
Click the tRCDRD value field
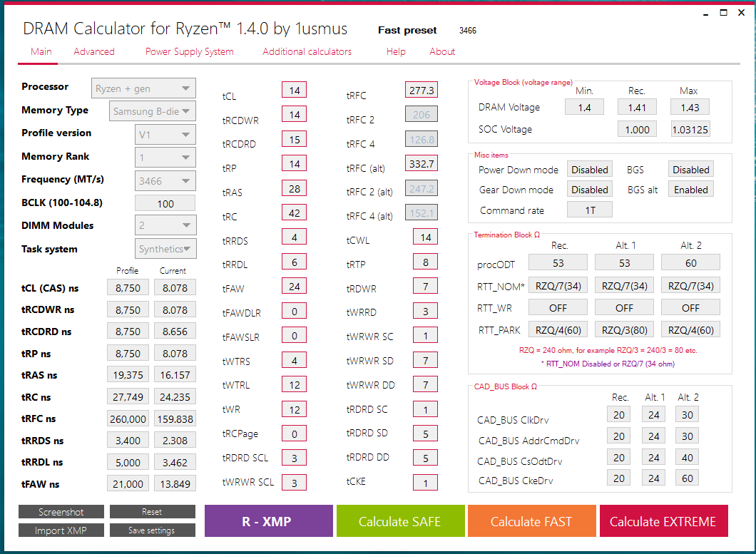294,139
